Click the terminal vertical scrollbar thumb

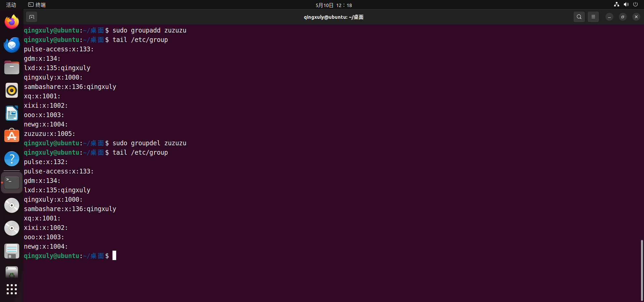(x=642, y=270)
